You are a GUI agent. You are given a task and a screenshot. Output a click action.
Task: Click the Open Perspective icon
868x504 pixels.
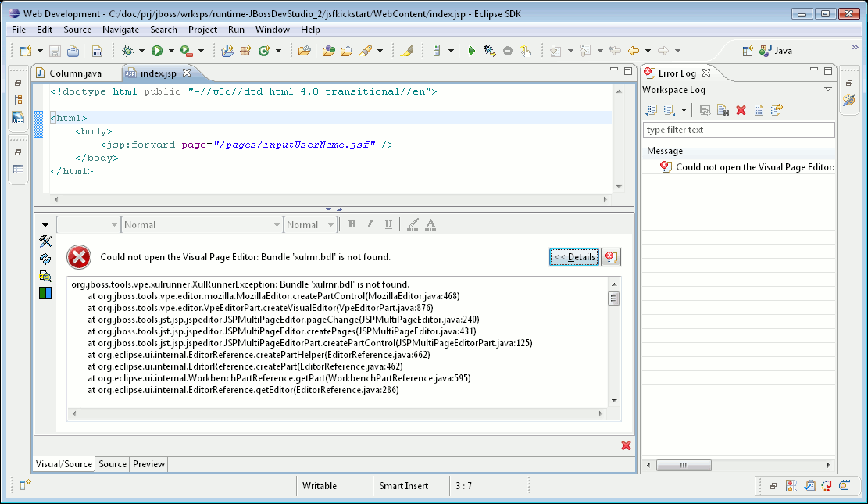[x=748, y=51]
